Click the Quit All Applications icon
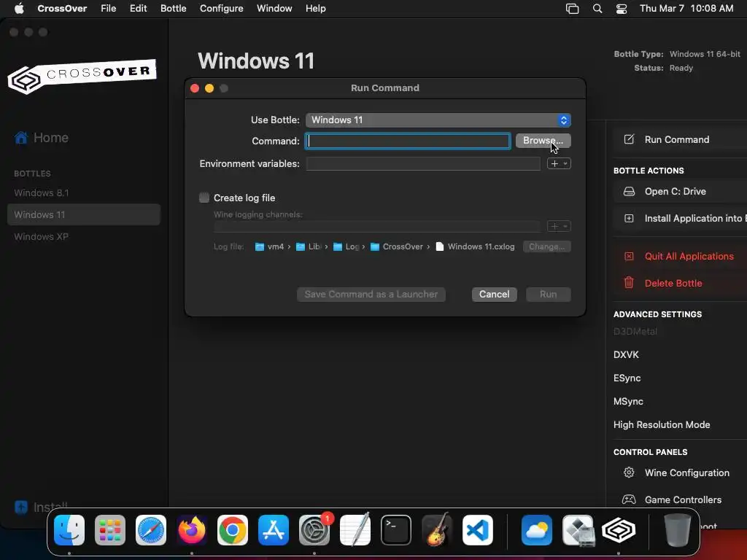 click(x=629, y=256)
